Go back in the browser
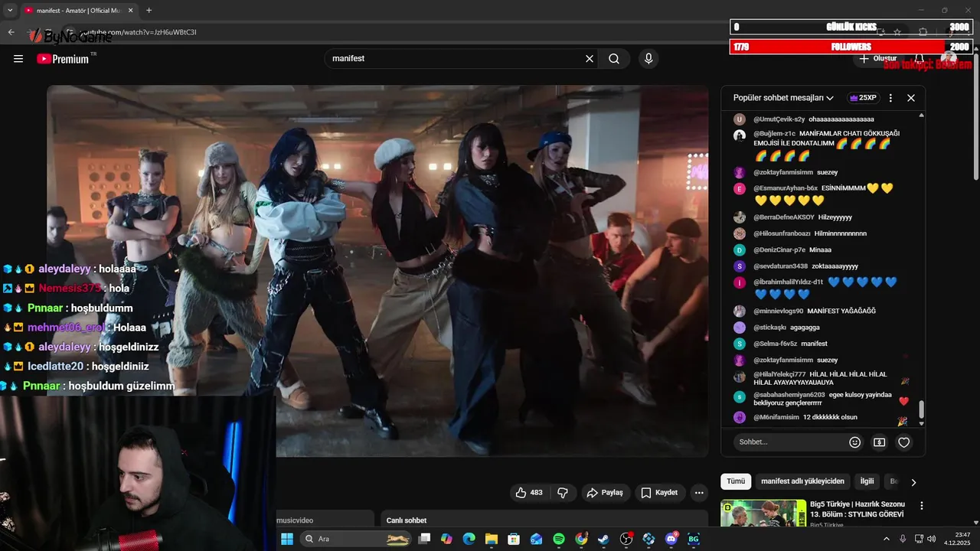Image resolution: width=980 pixels, height=551 pixels. (11, 32)
